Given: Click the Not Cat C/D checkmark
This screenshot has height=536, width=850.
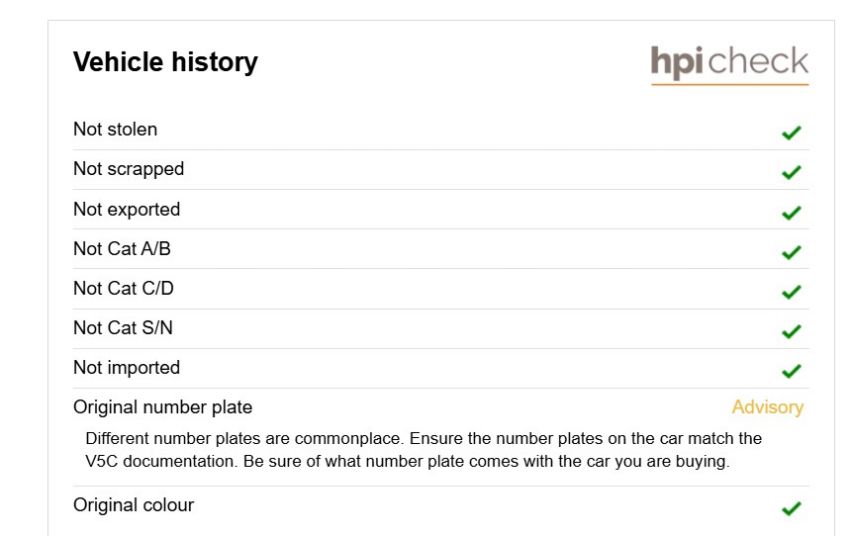Looking at the screenshot, I should (791, 292).
